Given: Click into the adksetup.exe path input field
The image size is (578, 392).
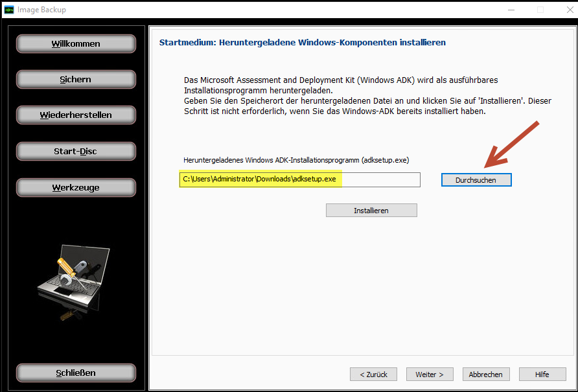Looking at the screenshot, I should pos(300,179).
